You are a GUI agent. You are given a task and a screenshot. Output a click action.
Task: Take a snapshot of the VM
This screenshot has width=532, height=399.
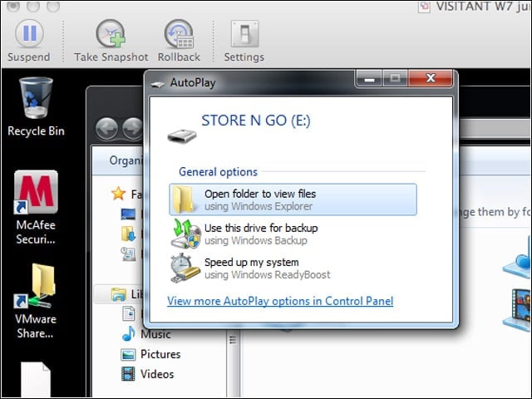(x=111, y=41)
